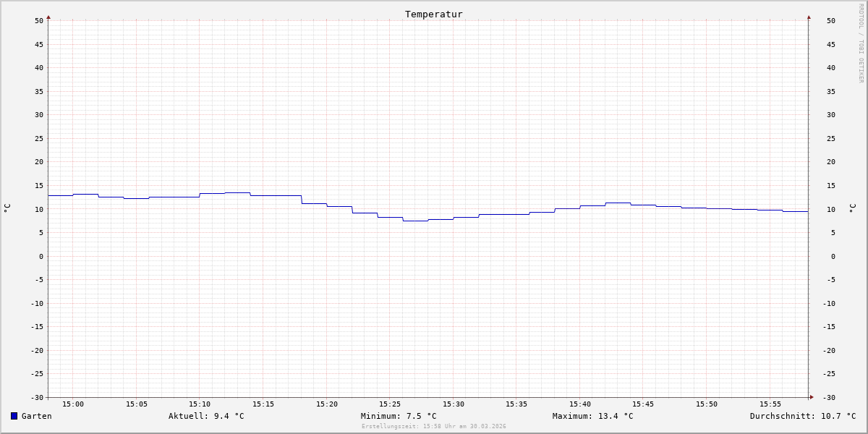Select the chart title Temperatur
Image resolution: width=868 pixels, height=434 pixels.
point(433,14)
